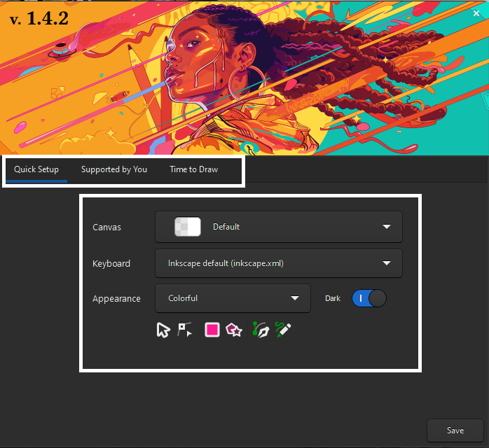Open the Keyboard shortcuts dropdown
Viewport: 489px width, 448px height.
click(279, 263)
